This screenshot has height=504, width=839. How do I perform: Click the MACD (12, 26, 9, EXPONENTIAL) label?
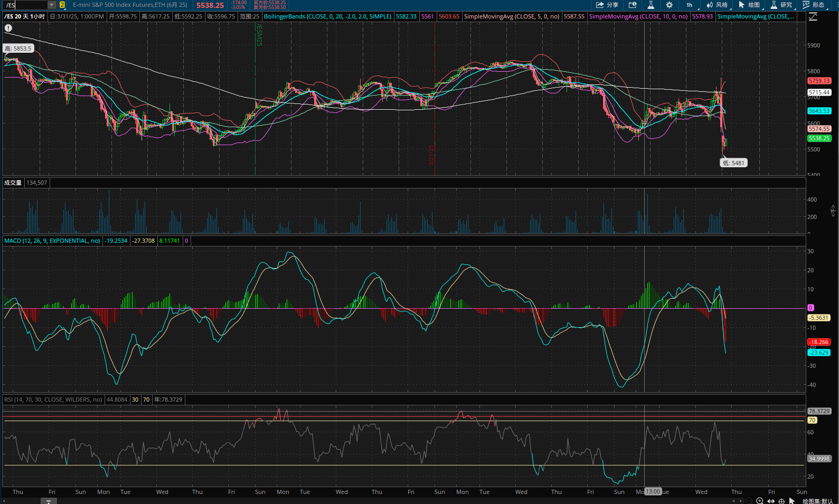click(52, 241)
